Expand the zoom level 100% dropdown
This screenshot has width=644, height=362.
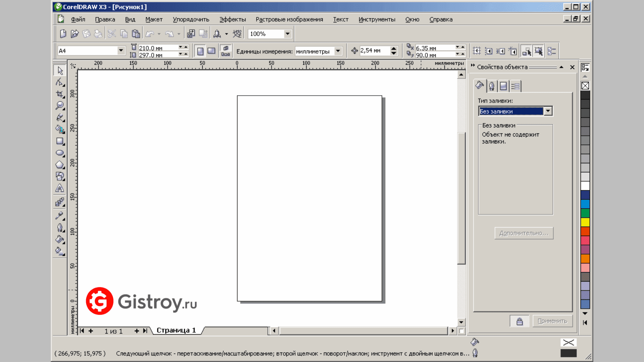click(x=287, y=34)
